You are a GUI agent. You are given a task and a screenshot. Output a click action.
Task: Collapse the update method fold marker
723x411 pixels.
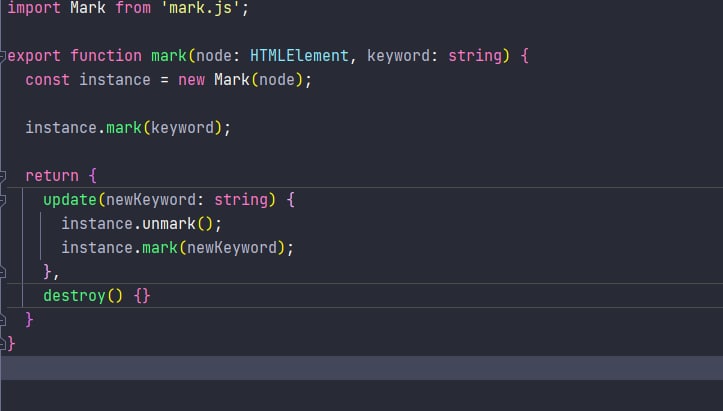point(2,200)
